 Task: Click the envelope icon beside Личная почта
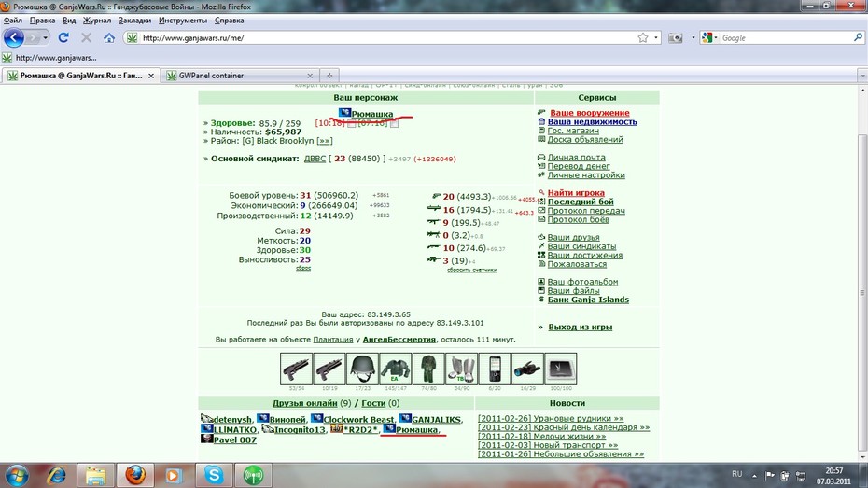541,157
